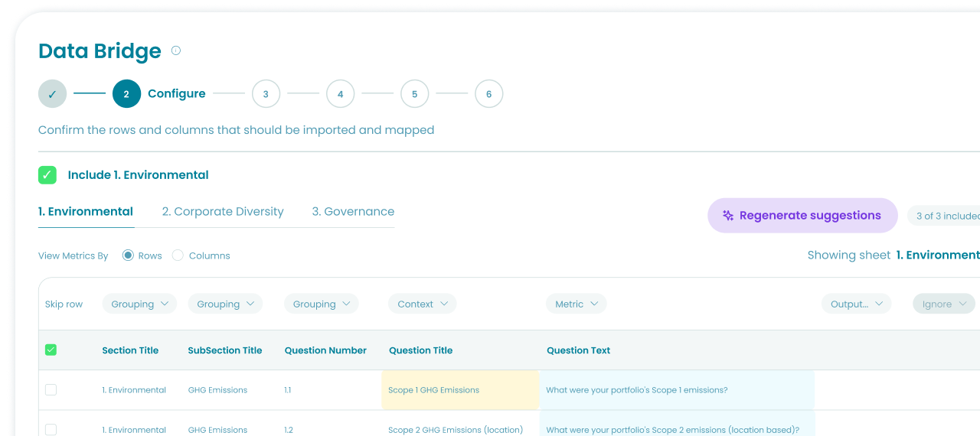Select Rows radio button

[128, 255]
